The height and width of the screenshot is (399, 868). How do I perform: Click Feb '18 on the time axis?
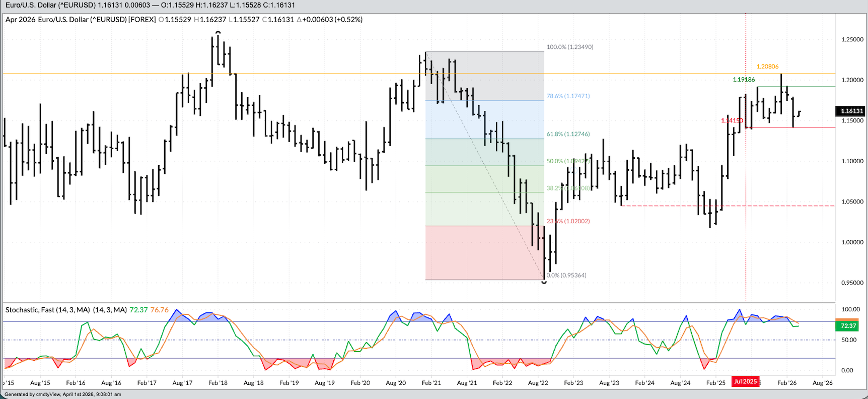[218, 383]
